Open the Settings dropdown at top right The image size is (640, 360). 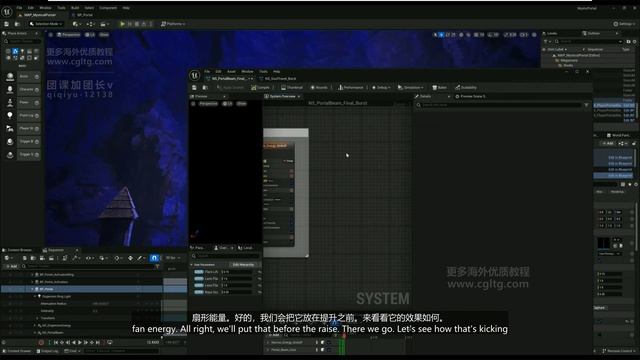(x=624, y=24)
